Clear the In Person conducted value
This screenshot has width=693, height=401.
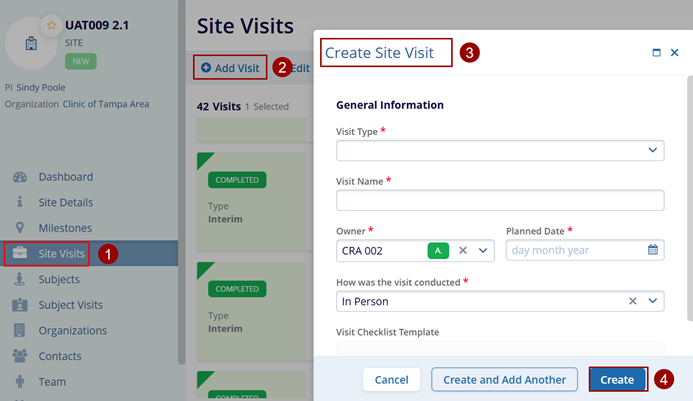coord(633,301)
